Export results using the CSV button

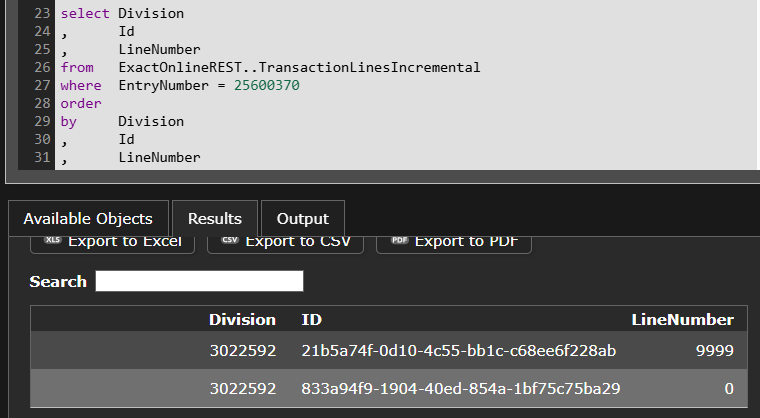pos(285,242)
